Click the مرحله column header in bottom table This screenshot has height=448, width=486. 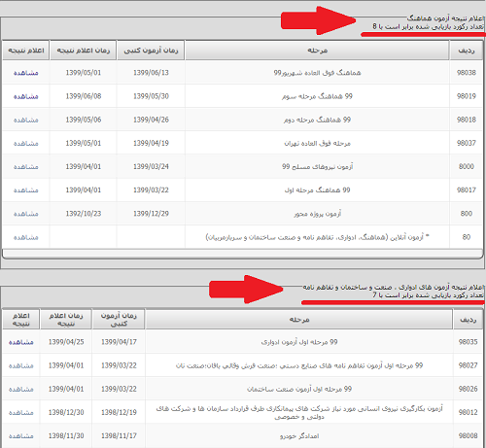click(299, 320)
